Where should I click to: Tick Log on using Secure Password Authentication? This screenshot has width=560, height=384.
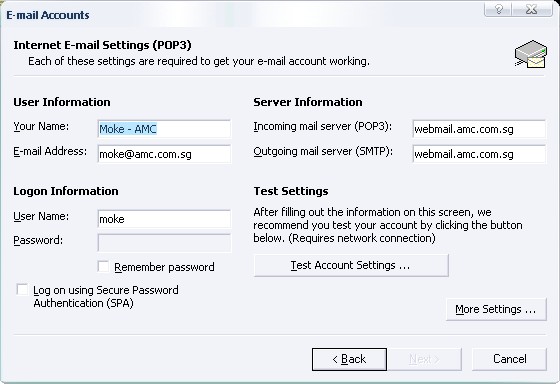22,289
